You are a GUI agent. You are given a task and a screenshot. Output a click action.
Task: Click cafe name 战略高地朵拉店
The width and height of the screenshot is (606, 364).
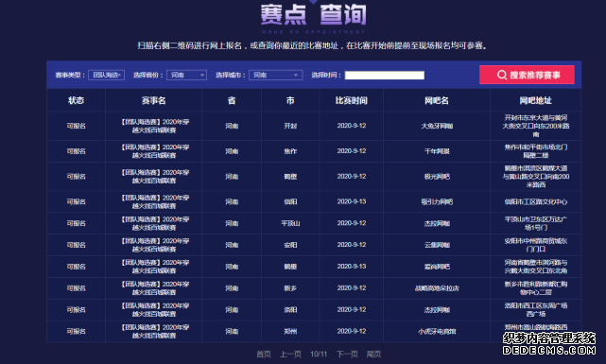(x=437, y=288)
